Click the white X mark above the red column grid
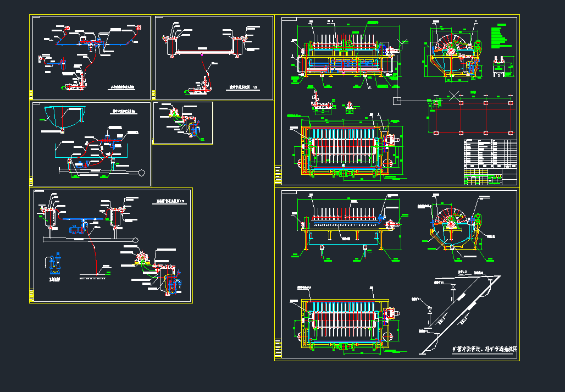This screenshot has width=565, height=392. (x=453, y=95)
